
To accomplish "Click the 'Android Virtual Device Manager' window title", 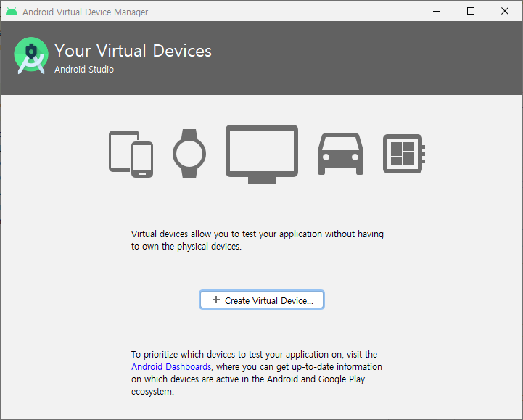I will coord(86,12).
